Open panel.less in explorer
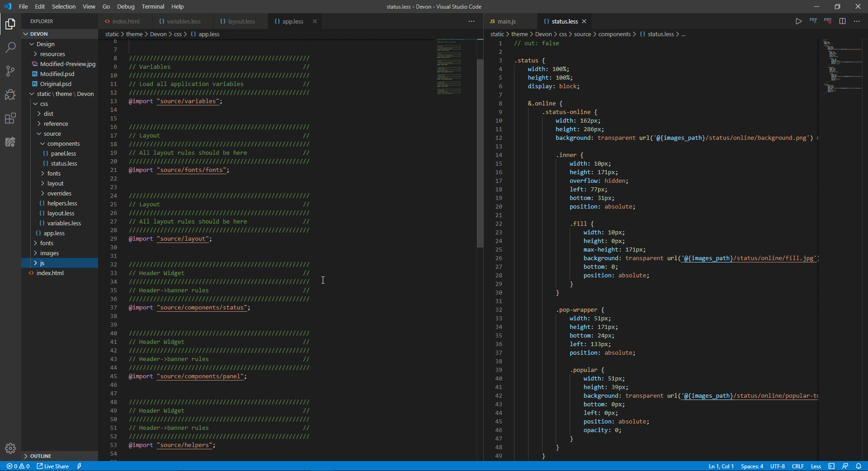 [x=60, y=153]
